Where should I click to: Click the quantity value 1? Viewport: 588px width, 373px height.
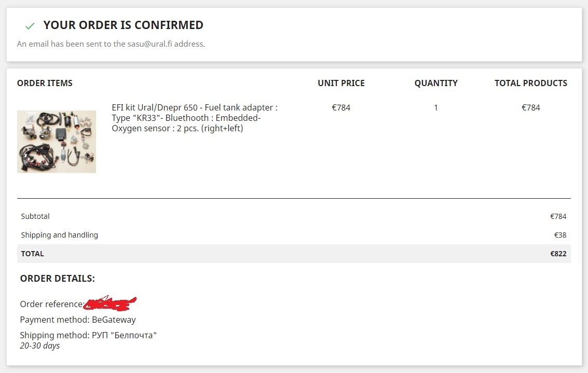pos(436,108)
